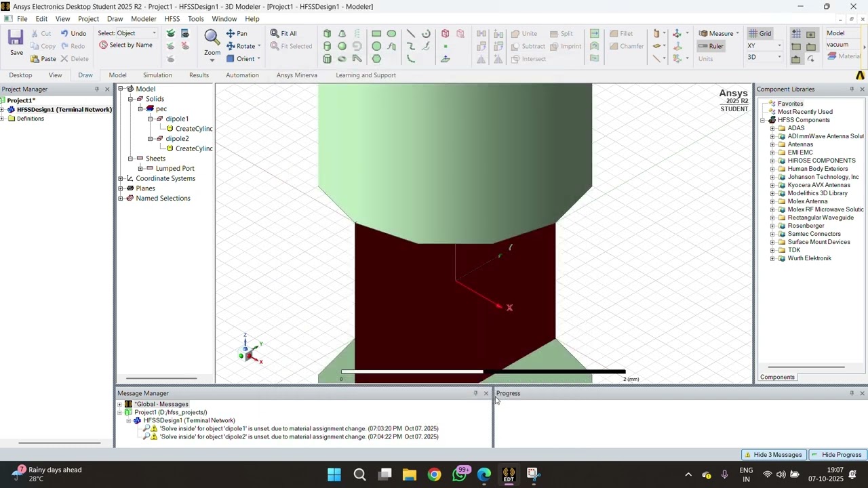Toggle the Ruler display
Image resolution: width=868 pixels, height=488 pixels.
711,46
